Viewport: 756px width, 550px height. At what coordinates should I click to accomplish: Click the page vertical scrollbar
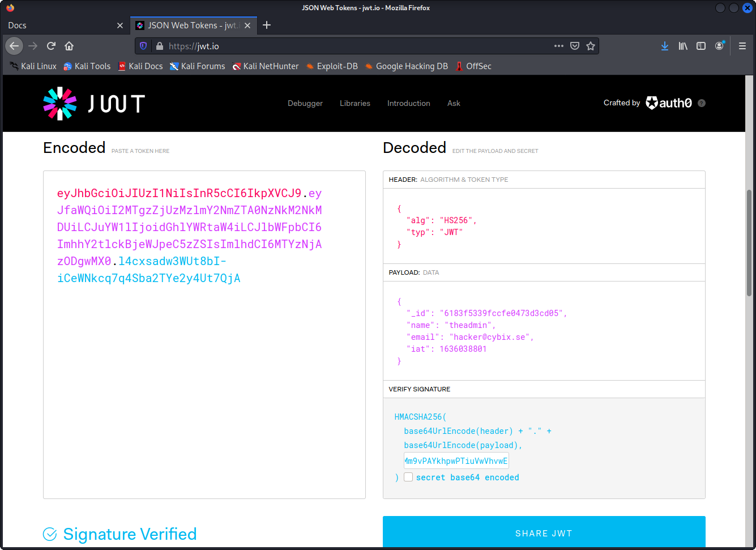point(749,244)
